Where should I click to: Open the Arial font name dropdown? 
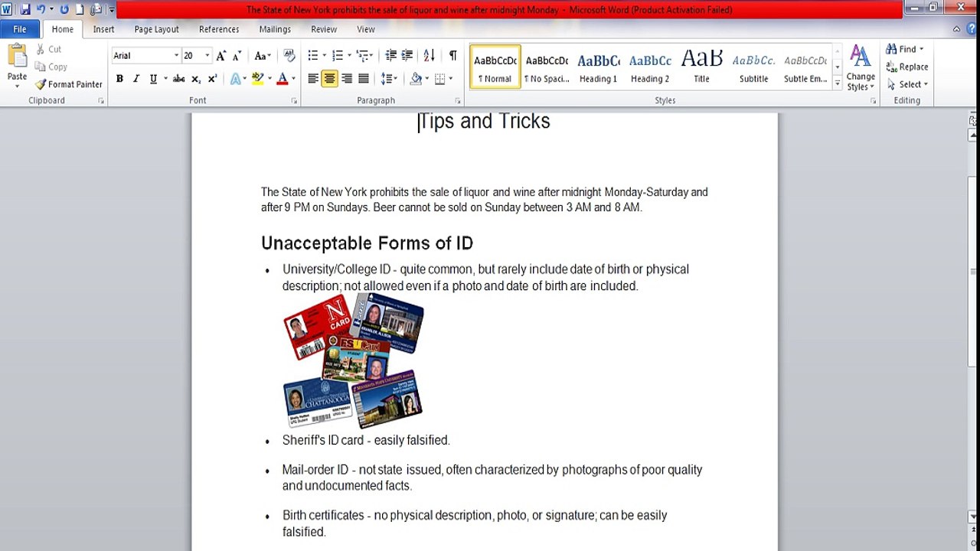[176, 56]
